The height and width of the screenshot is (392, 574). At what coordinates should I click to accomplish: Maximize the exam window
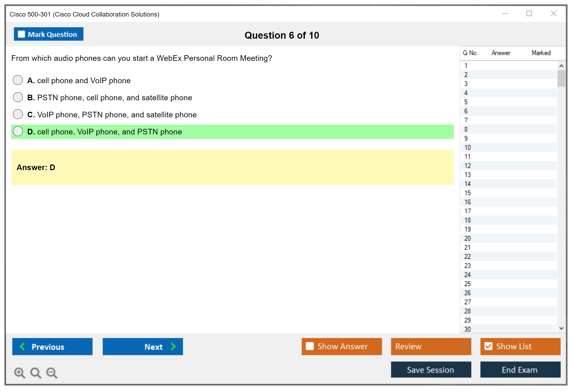click(529, 14)
